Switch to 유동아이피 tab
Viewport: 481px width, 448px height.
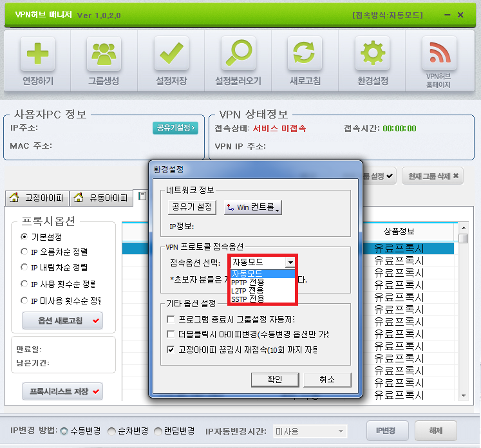[101, 198]
